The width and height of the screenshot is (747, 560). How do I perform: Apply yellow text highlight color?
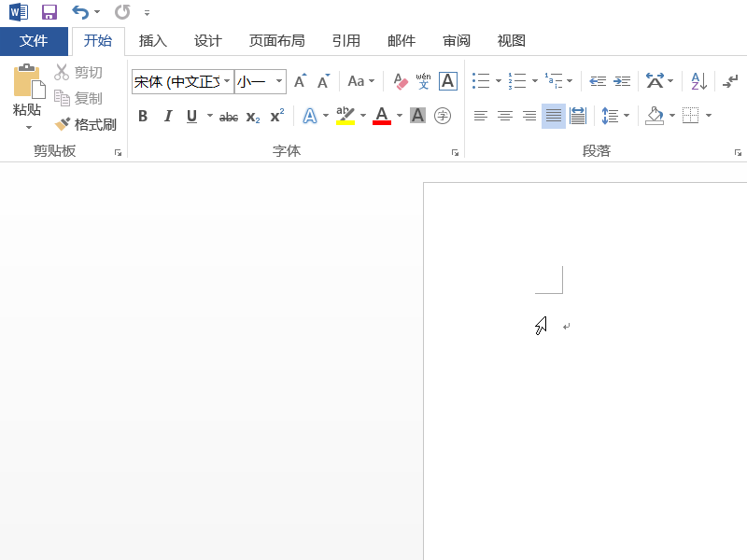[345, 116]
